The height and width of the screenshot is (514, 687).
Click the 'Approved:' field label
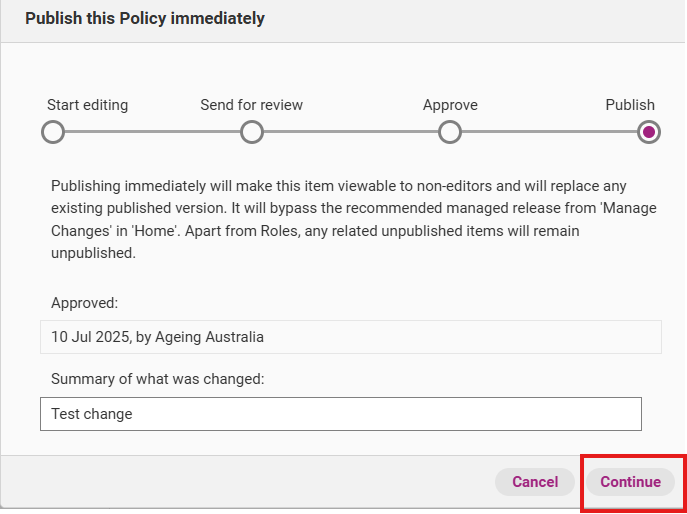(x=85, y=302)
